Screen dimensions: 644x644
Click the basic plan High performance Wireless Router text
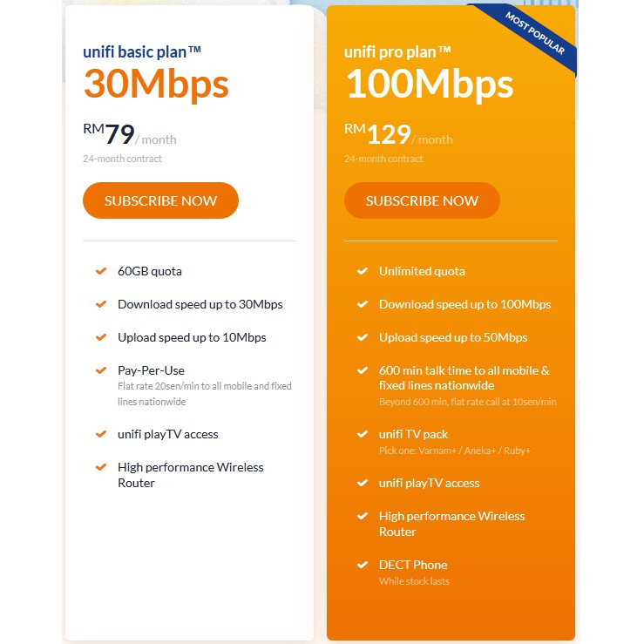(x=190, y=475)
